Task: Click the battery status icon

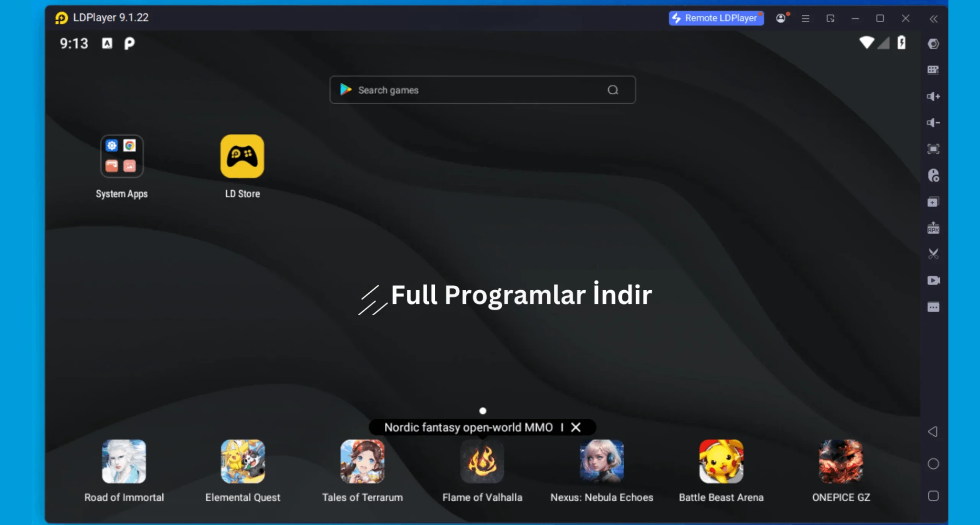Action: click(x=902, y=43)
